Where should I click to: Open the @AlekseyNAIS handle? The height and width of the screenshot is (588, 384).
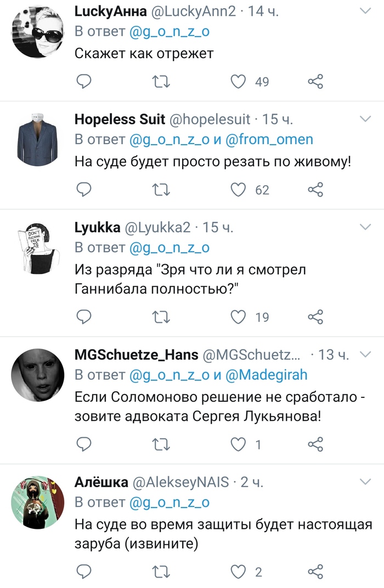(x=184, y=482)
